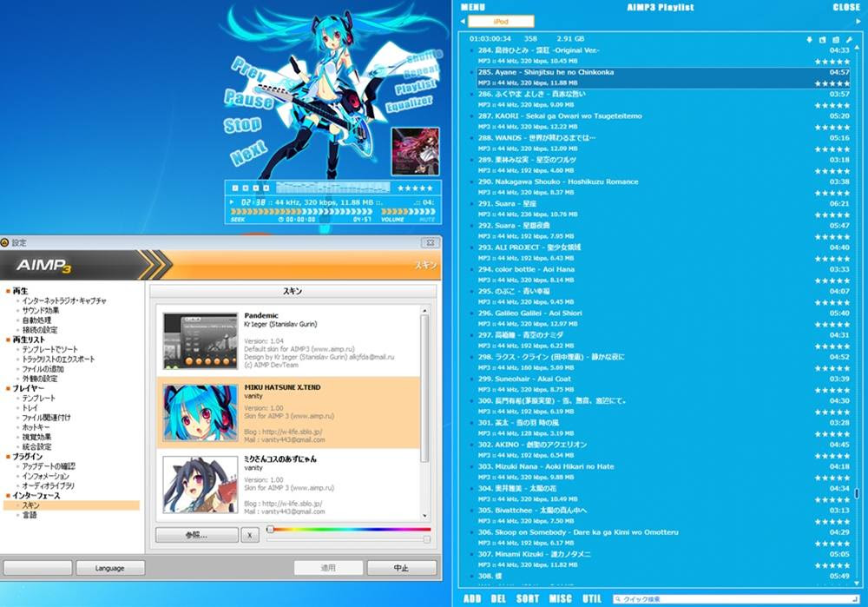
Task: Collapse the プレイヤー tree section
Action: (x=8, y=389)
